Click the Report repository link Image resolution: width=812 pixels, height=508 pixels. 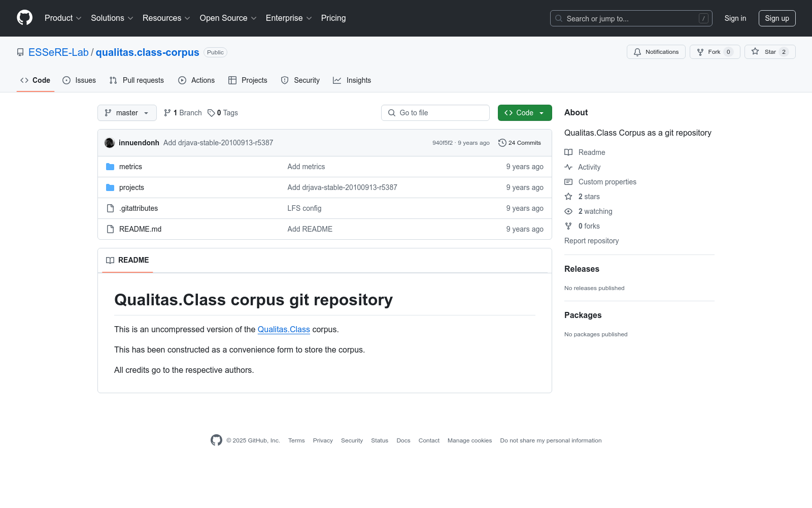[592, 241]
